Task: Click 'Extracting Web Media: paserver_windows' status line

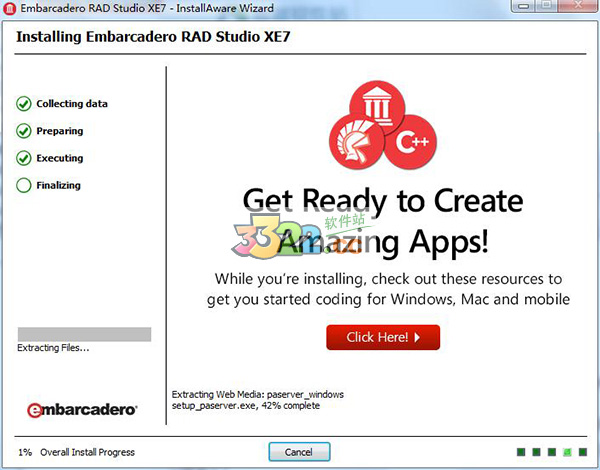Action: (x=258, y=394)
